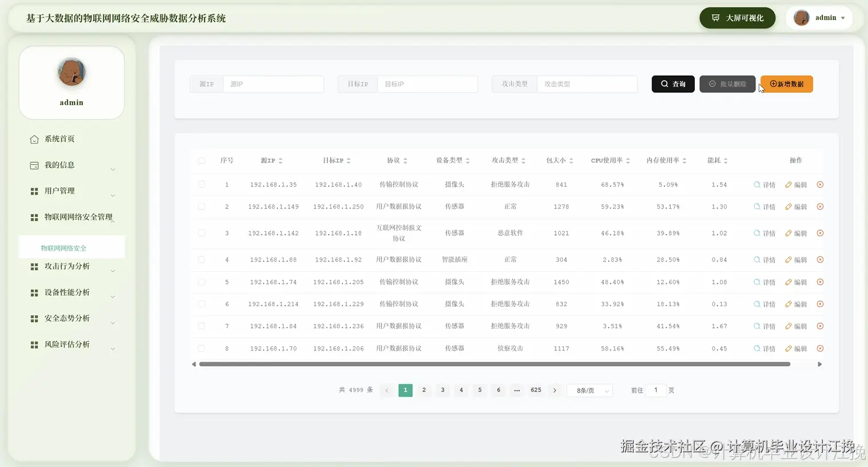Toggle the select-all header checkbox

201,161
